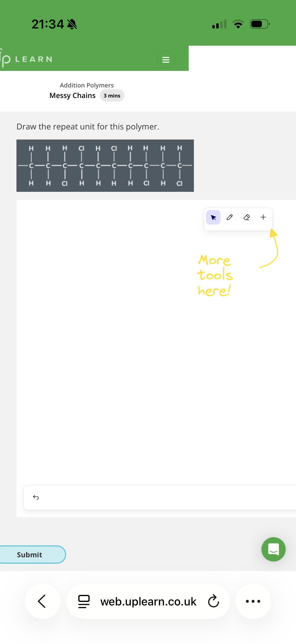Tap the Messy Chains lesson title

point(72,96)
